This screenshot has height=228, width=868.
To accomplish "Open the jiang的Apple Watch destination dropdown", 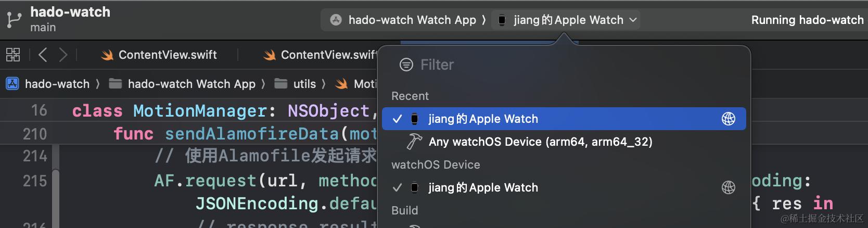I will (566, 20).
